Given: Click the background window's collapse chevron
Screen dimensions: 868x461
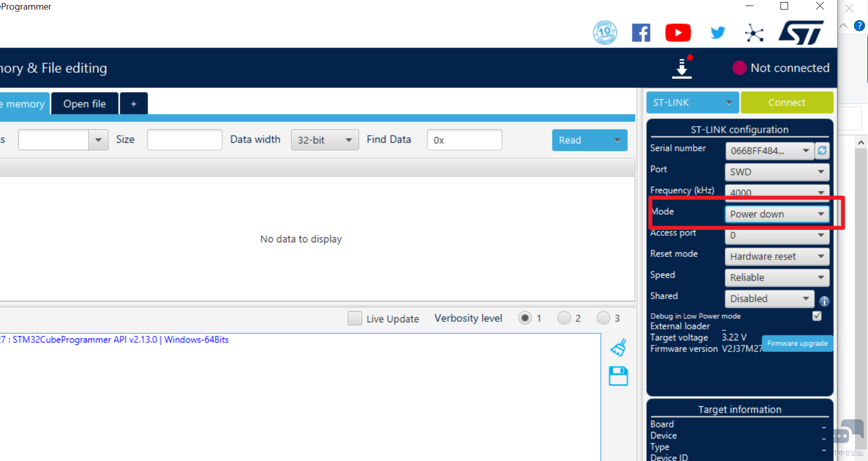Looking at the screenshot, I should pos(843,26).
